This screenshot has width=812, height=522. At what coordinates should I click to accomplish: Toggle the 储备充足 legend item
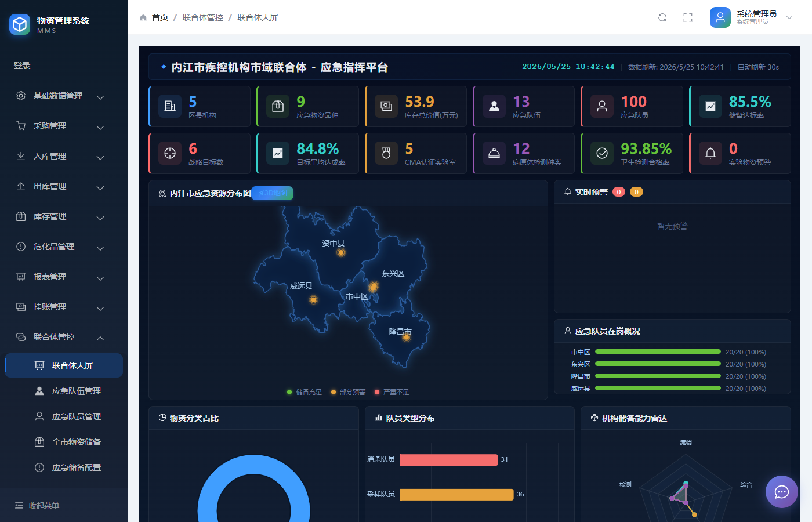[x=304, y=392]
